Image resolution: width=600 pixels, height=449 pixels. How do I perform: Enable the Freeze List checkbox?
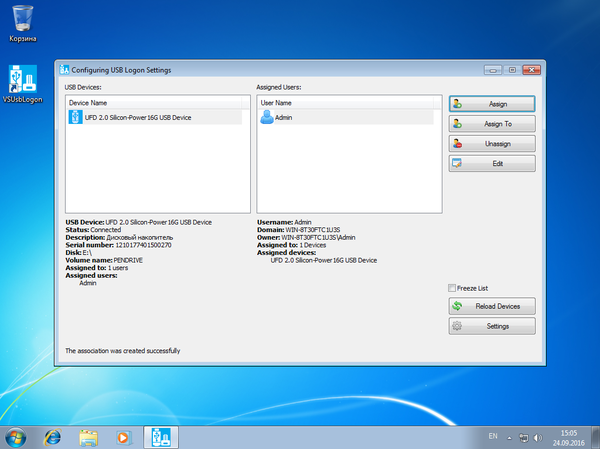(453, 288)
